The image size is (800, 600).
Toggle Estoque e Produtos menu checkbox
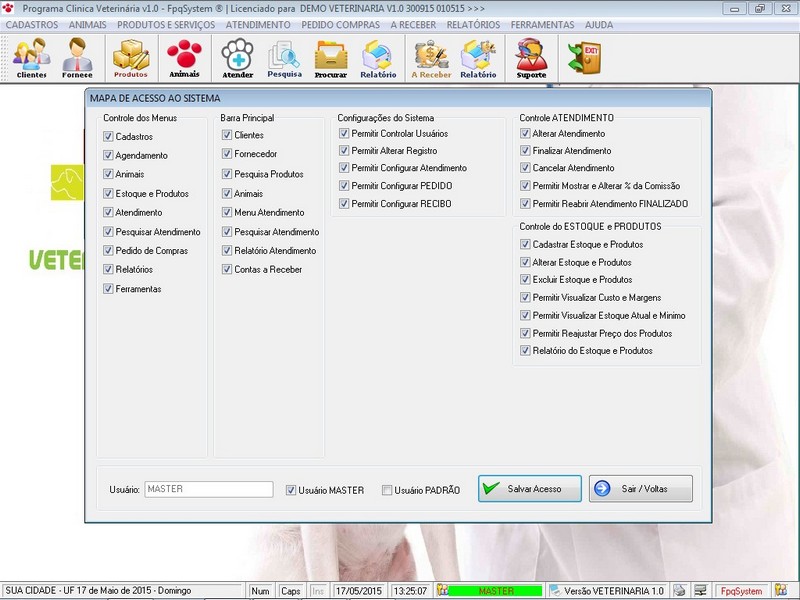pos(108,193)
